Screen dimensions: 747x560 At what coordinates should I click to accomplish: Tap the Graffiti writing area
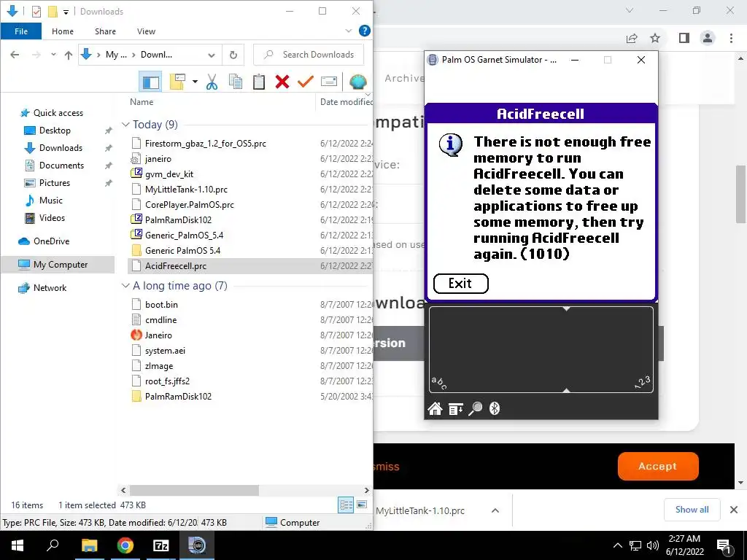pos(541,349)
